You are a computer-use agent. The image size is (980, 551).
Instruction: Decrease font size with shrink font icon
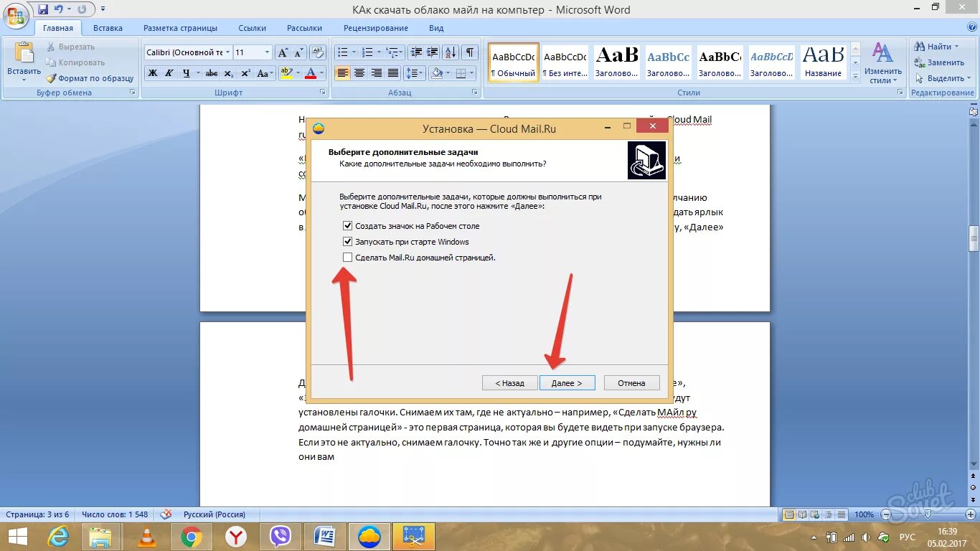tap(298, 52)
